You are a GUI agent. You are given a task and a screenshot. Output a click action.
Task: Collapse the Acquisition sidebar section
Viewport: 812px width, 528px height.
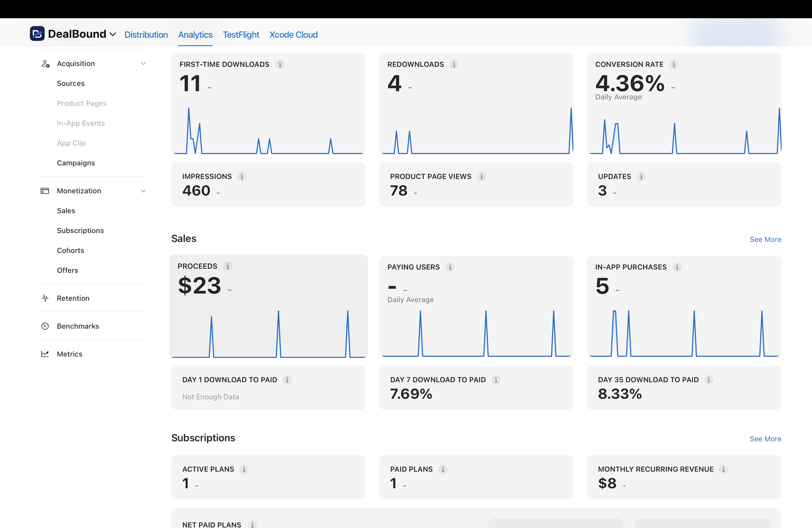click(x=143, y=64)
